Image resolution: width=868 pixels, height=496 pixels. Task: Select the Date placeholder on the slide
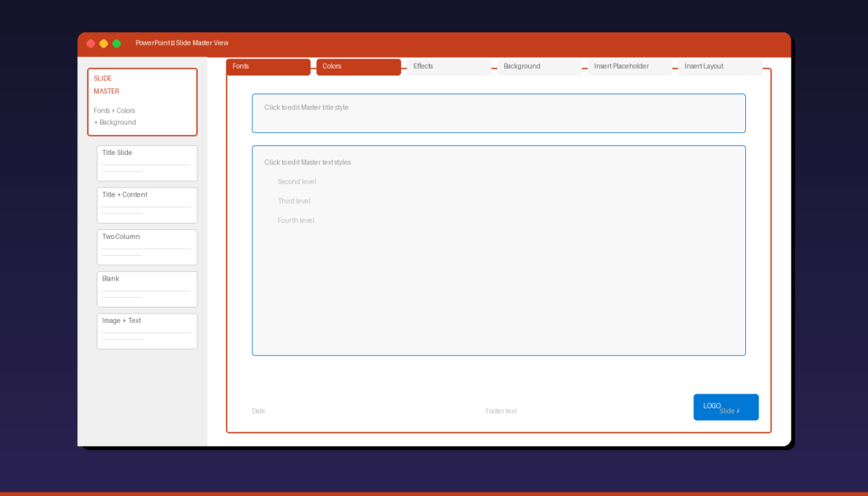point(259,410)
